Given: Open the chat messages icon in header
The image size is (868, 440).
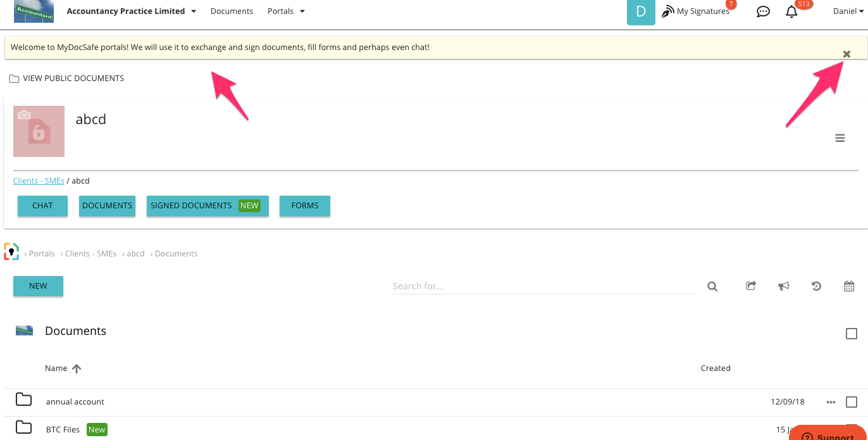Looking at the screenshot, I should click(763, 11).
